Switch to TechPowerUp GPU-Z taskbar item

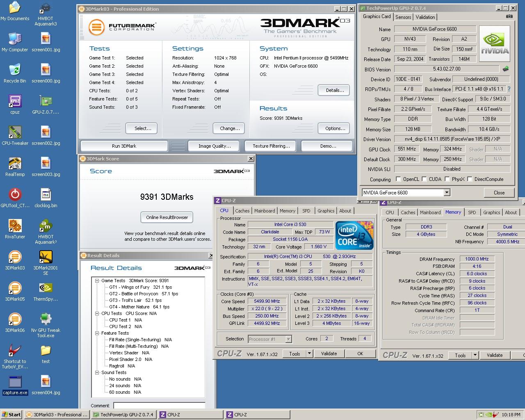pos(123,415)
